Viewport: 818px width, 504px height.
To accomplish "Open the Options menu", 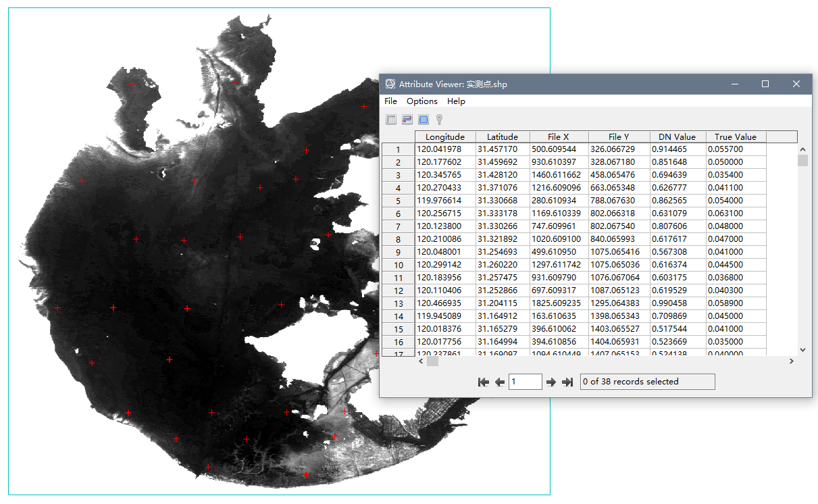I will coord(421,101).
